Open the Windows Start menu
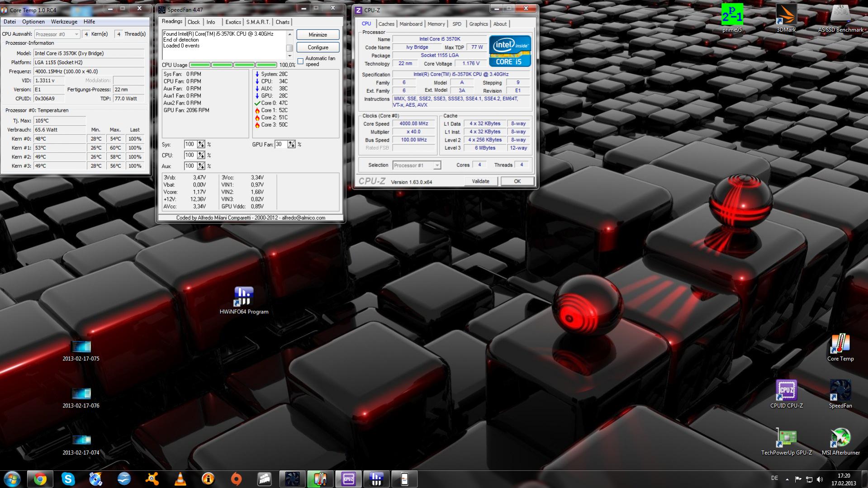This screenshot has height=488, width=868. tap(12, 479)
